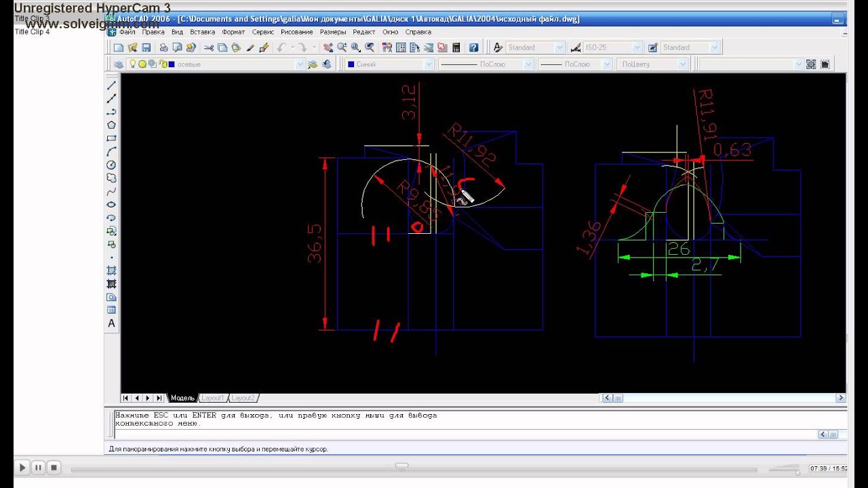868x488 pixels.
Task: Select the Circle tool
Action: point(112,165)
